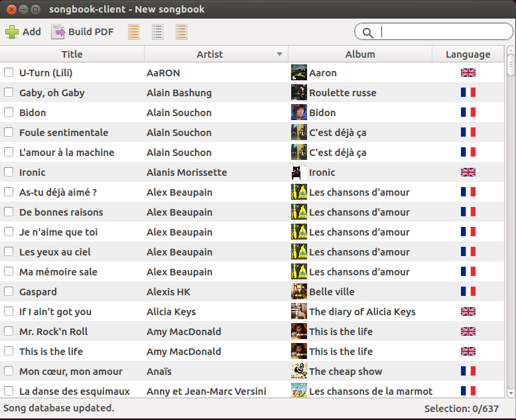
Task: Tick the Ironic song checkbox
Action: point(9,172)
